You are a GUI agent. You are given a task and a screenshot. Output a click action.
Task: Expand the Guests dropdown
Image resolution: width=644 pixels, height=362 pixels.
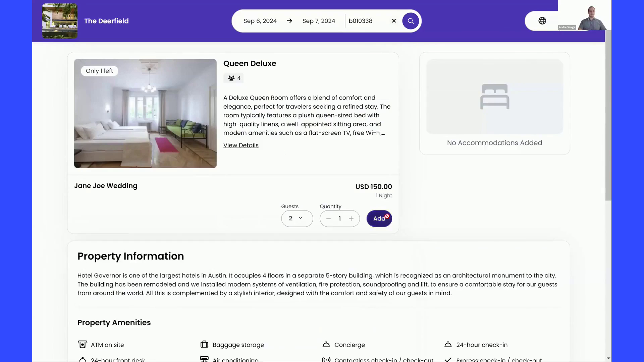pyautogui.click(x=297, y=218)
